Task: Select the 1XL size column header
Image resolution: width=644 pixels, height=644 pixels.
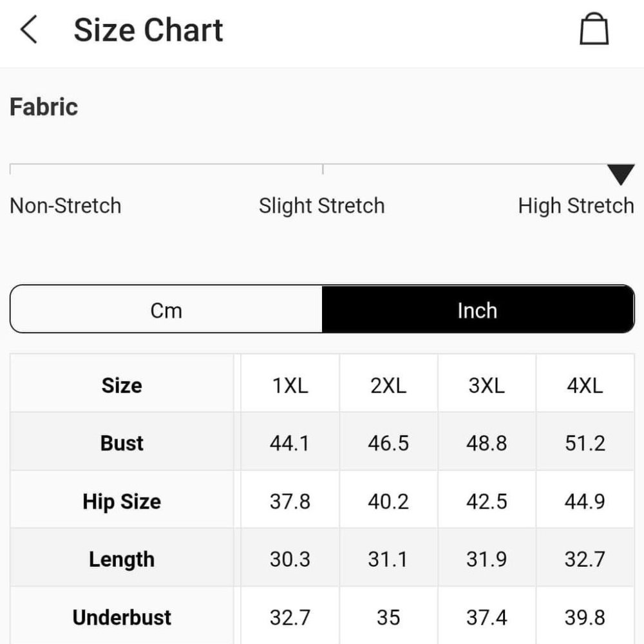Action: point(290,384)
